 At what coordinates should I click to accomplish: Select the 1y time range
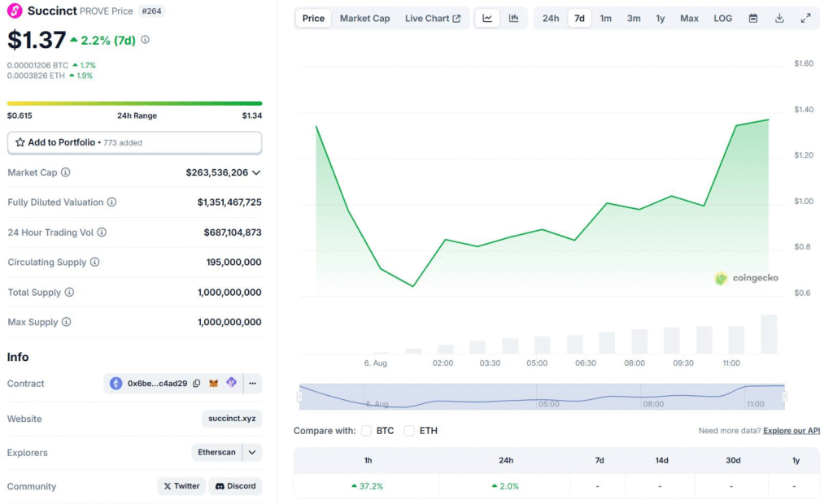(x=661, y=19)
